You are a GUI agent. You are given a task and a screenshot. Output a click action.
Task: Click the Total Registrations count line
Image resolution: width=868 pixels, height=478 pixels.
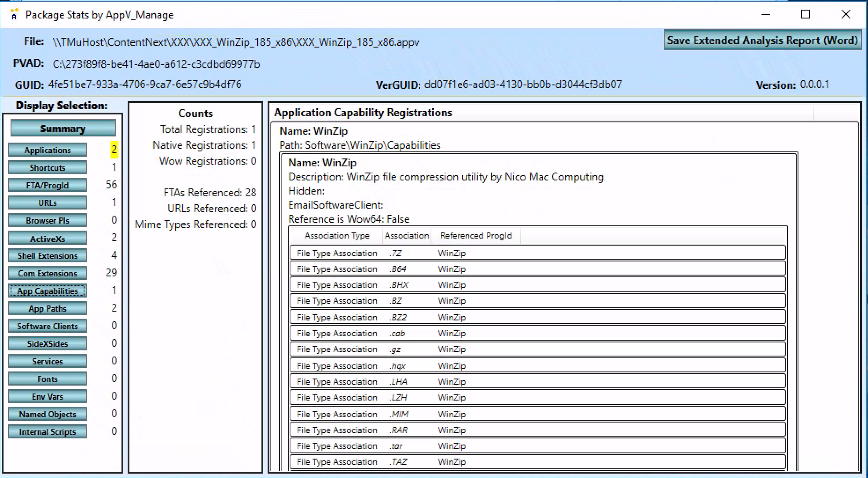[x=208, y=129]
